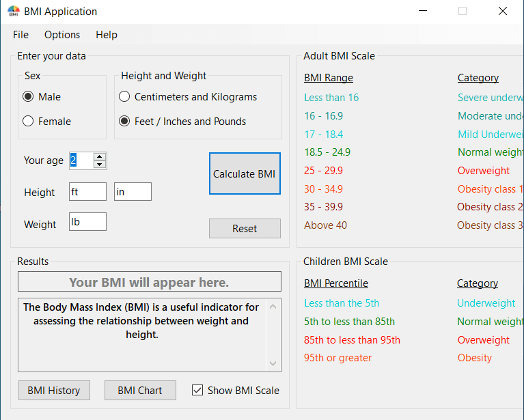The width and height of the screenshot is (524, 420).
Task: Maximize the BMI Application window
Action: tap(463, 11)
